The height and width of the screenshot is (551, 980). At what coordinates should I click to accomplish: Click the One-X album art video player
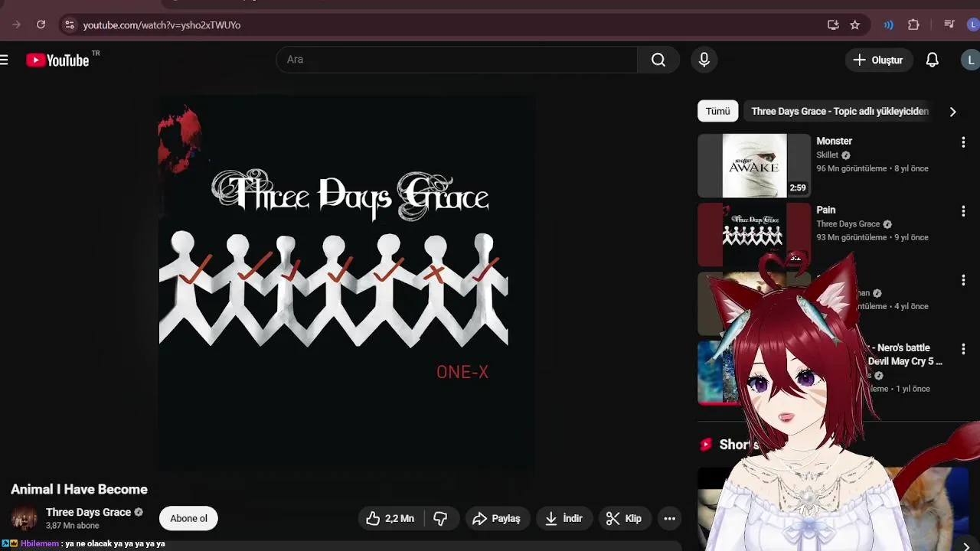point(346,282)
